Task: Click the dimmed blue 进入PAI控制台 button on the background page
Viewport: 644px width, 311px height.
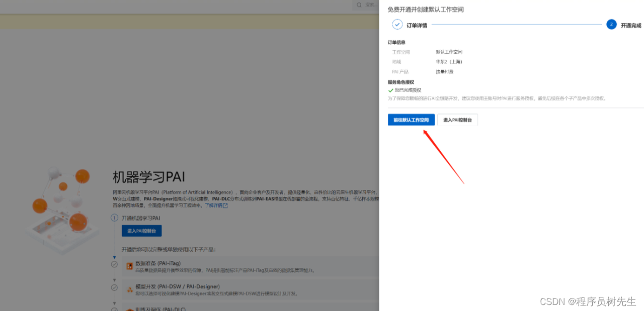Action: coord(141,231)
